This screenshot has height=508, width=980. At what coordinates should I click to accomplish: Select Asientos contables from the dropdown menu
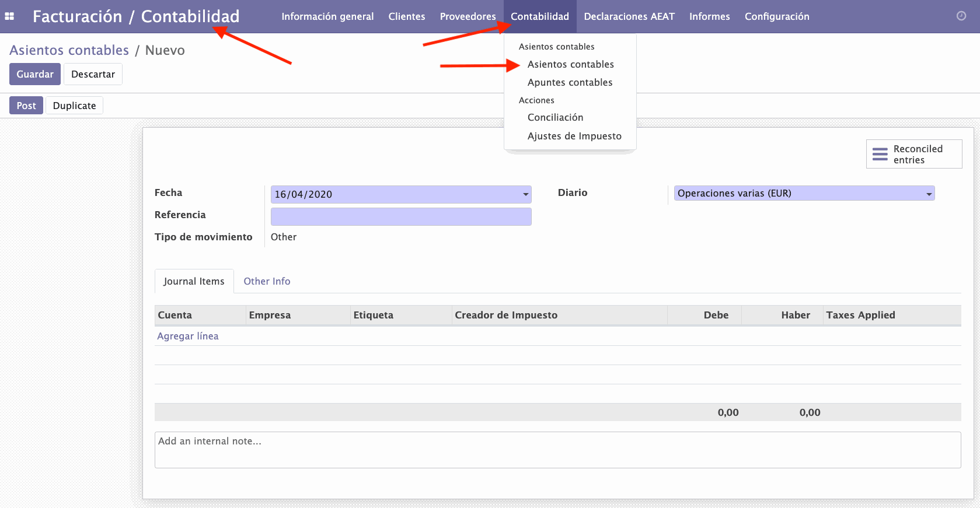tap(570, 64)
